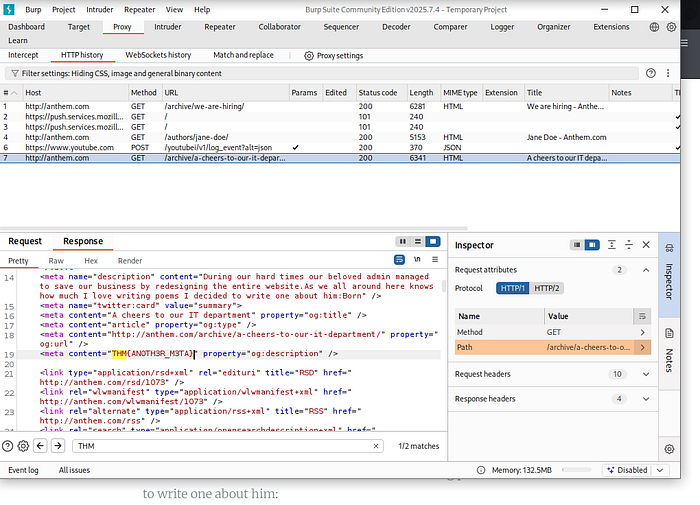700x505 pixels.
Task: Open the Project menu
Action: point(63,10)
